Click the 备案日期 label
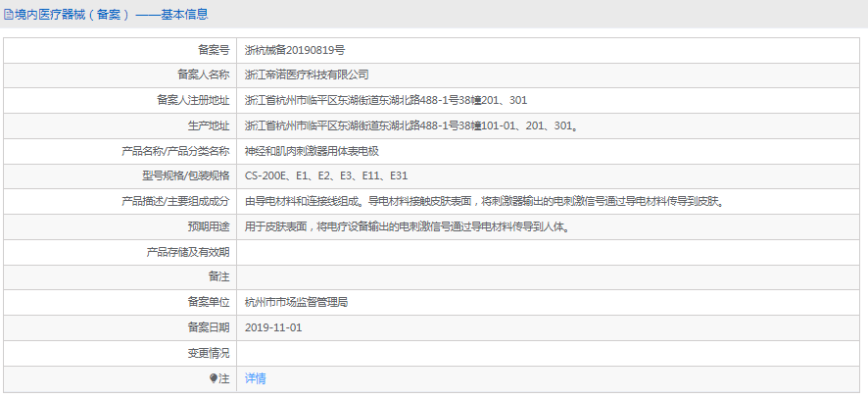The width and height of the screenshot is (868, 399). point(209,327)
